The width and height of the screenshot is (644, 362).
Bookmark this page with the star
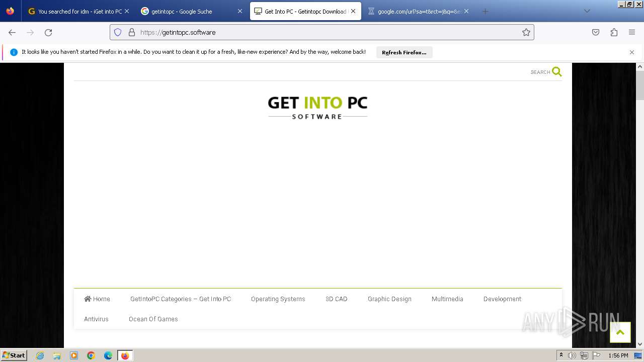[526, 32]
